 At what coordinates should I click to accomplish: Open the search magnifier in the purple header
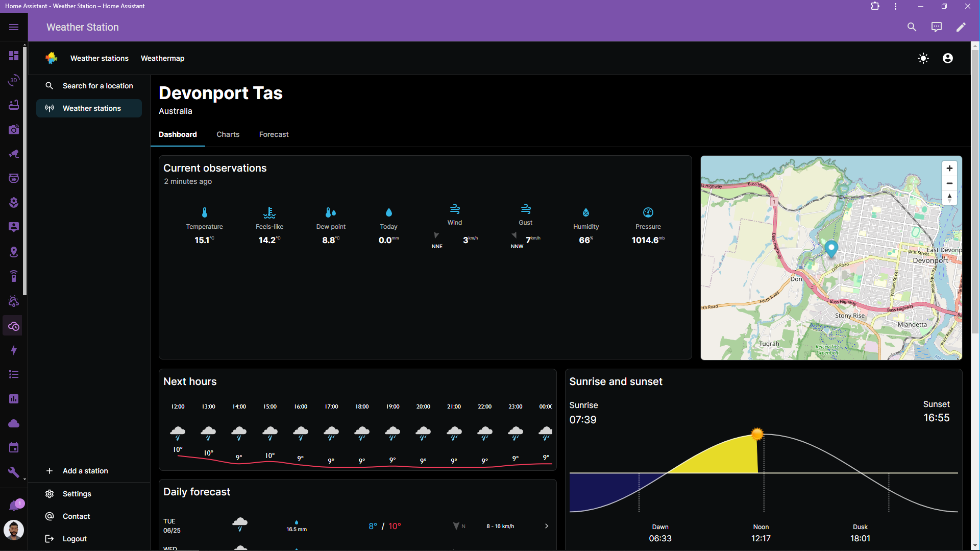[x=912, y=27]
